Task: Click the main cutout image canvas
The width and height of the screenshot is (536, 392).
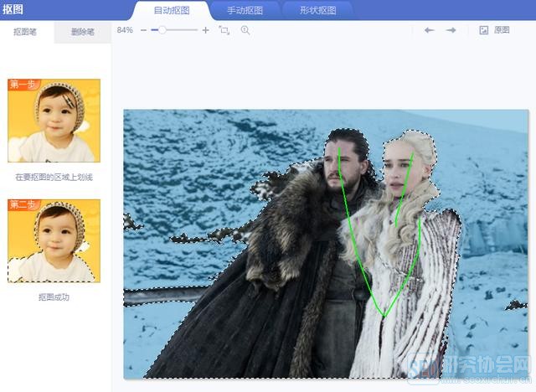Action: pos(326,244)
